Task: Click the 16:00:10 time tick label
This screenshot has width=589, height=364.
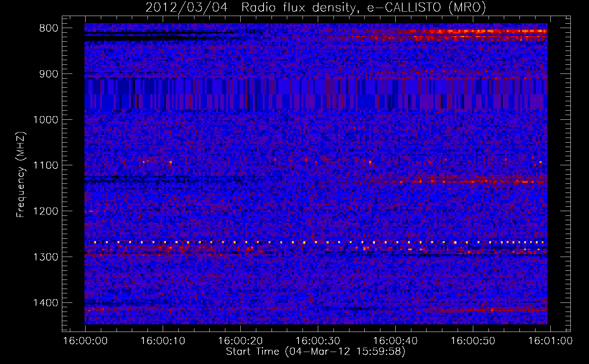Action: tap(163, 341)
